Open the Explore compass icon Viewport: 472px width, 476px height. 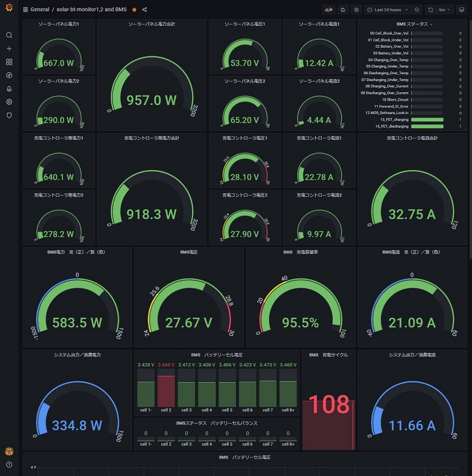pyautogui.click(x=9, y=75)
